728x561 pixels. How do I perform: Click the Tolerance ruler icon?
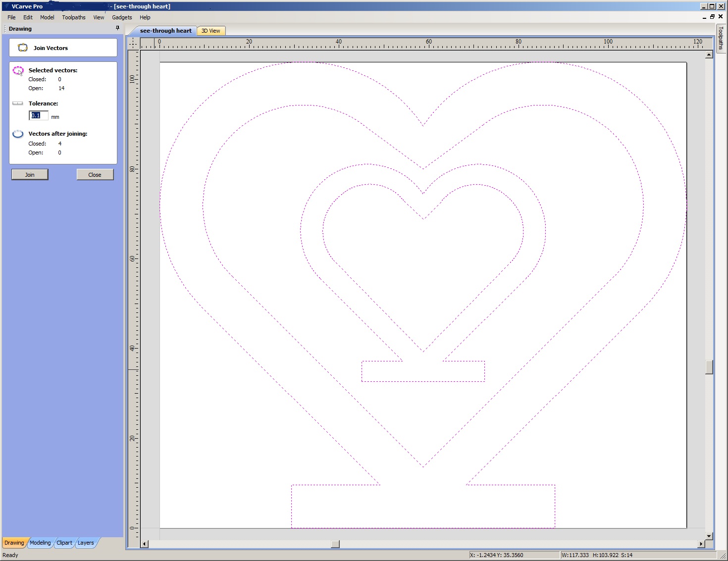coord(18,103)
